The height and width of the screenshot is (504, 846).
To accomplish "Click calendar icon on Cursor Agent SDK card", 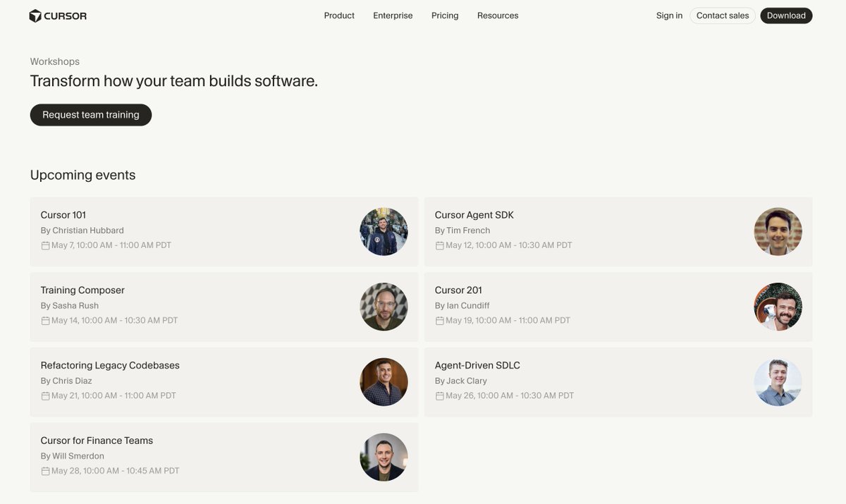I will point(439,246).
